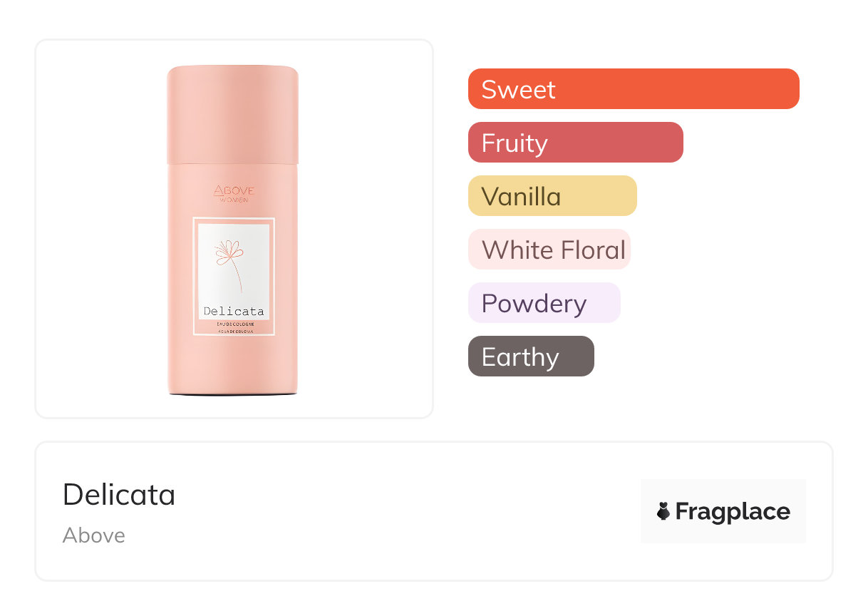Select the Sweet accord bar
The height and width of the screenshot is (616, 868).
click(633, 89)
